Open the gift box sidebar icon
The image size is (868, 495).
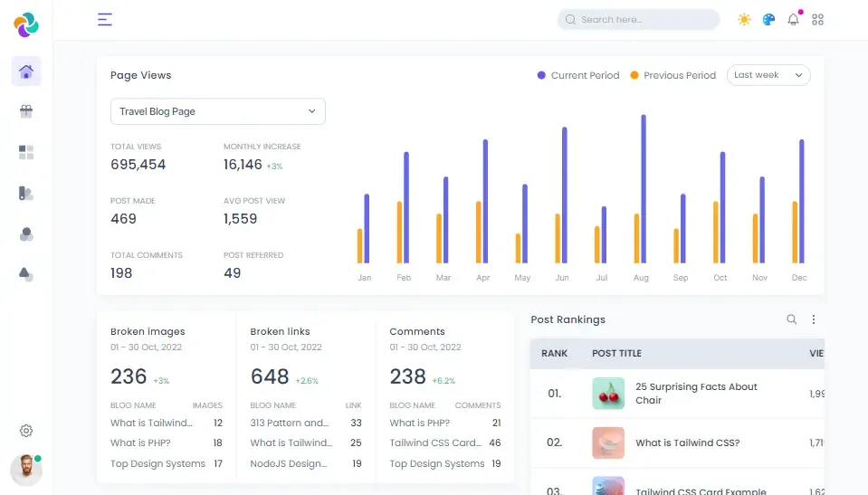coord(26,111)
